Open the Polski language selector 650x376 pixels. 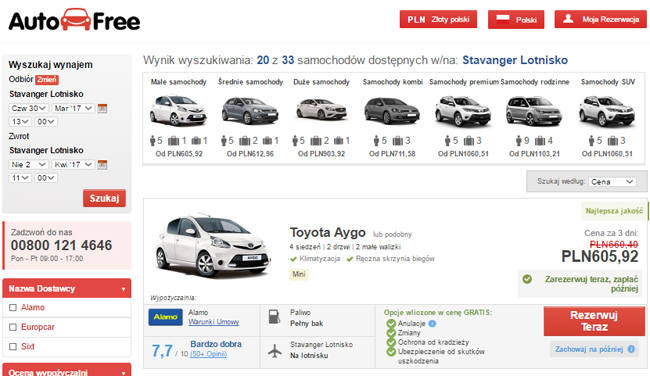[x=516, y=19]
